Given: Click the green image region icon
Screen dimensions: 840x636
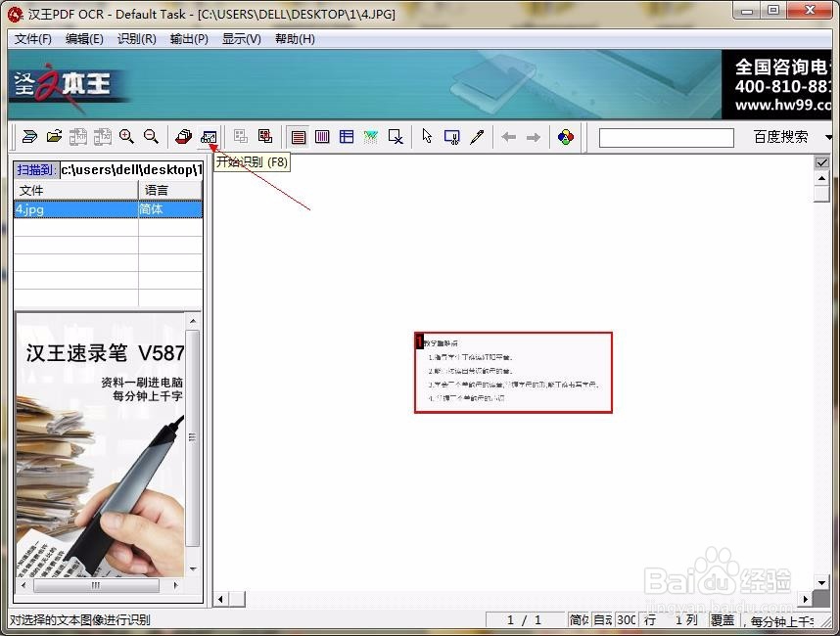Looking at the screenshot, I should [371, 137].
